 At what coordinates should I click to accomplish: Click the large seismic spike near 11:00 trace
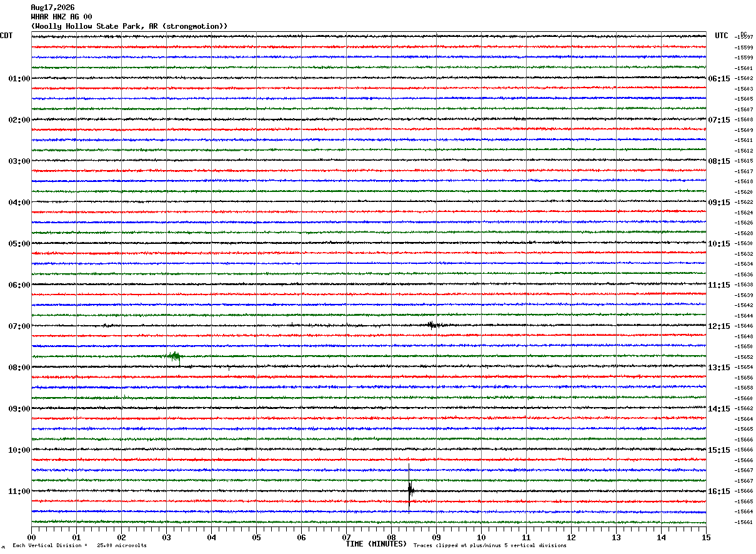410,490
